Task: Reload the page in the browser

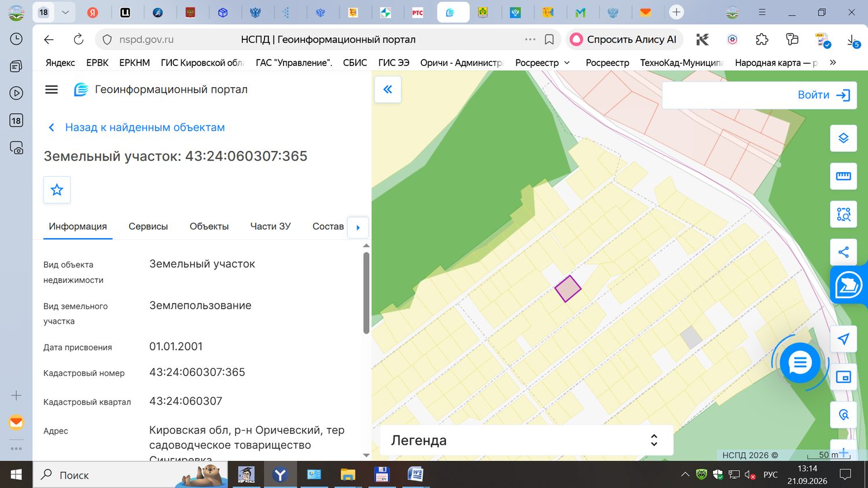Action: (78, 39)
